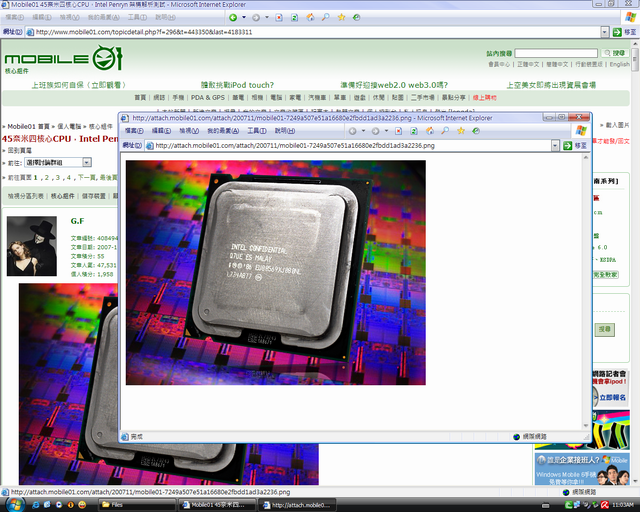The image size is (640, 512).
Task: Click Favorites star in main Mobile01 window toolbar
Action: pyautogui.click(x=341, y=17)
